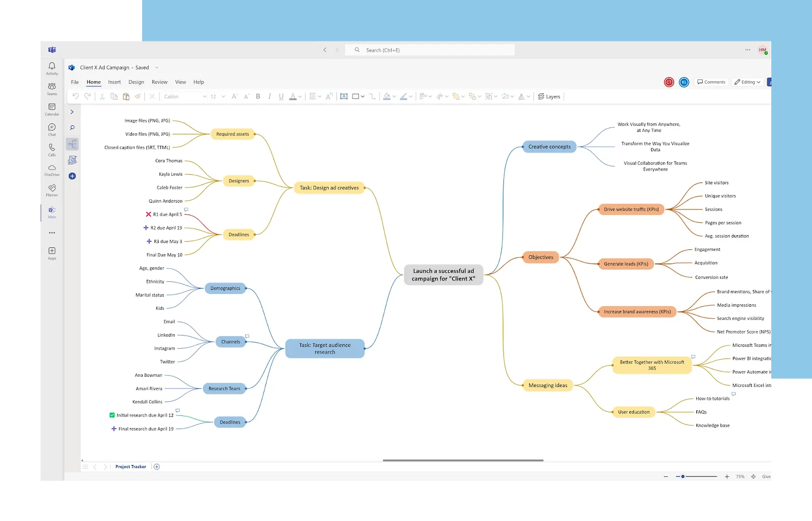Toggle Bold formatting
Image resolution: width=812 pixels, height=521 pixels.
click(258, 96)
